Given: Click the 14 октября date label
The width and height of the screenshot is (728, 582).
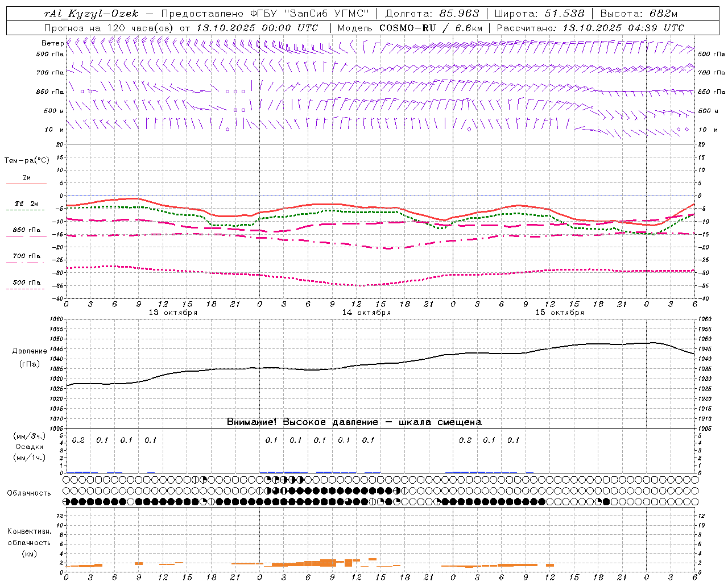Looking at the screenshot, I should 366,312.
